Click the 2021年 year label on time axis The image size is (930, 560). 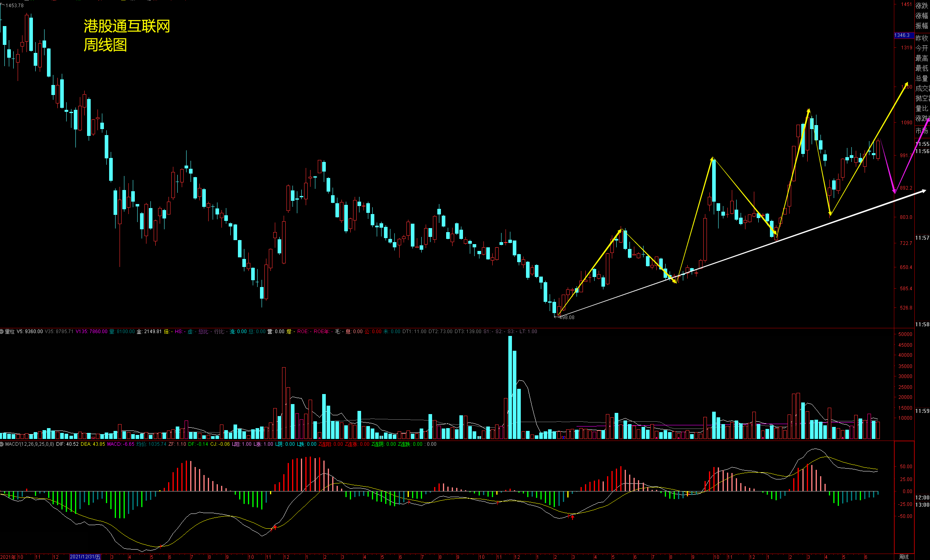tap(8, 557)
